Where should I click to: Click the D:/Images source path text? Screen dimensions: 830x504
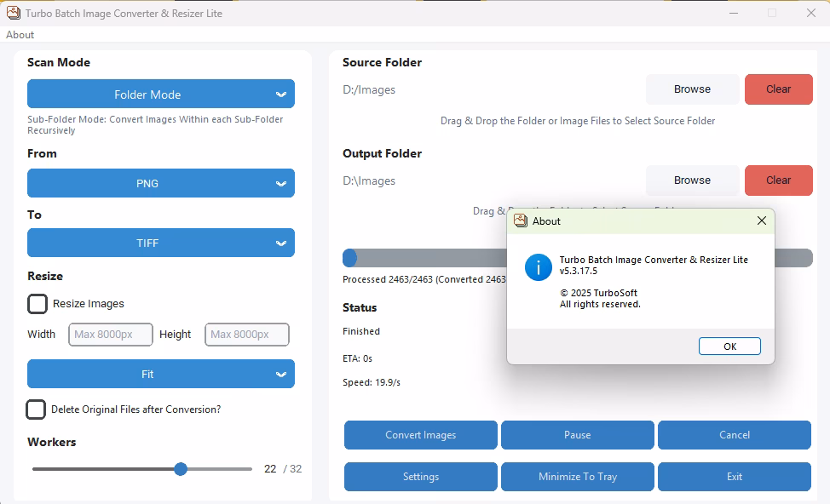pos(369,90)
